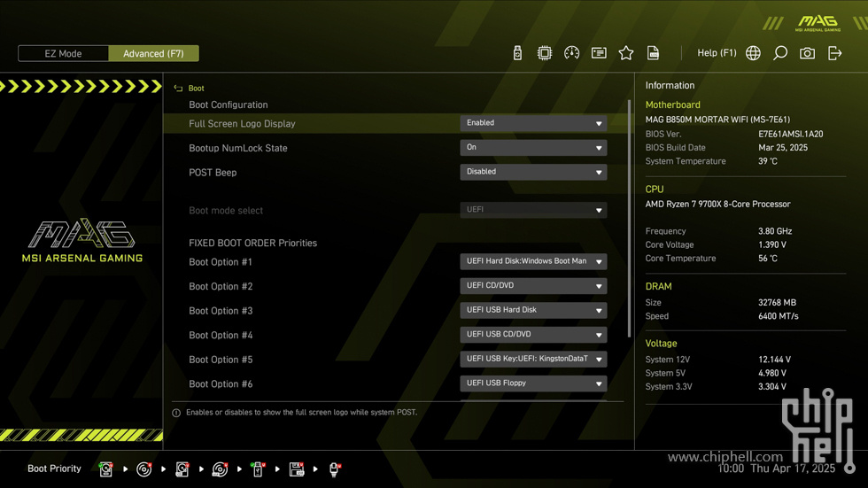Expand Boot Option #2 UEFI CD/DVD dropdown
Viewport: 868px width, 488px height.
click(x=533, y=286)
